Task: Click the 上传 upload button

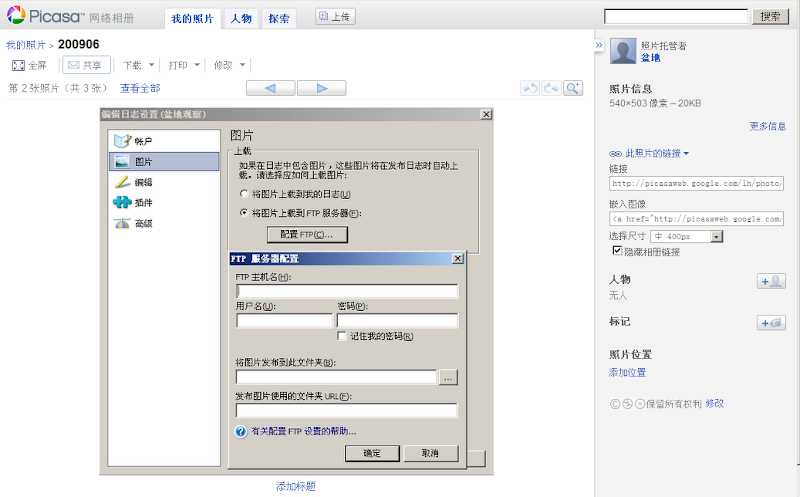Action: click(335, 17)
